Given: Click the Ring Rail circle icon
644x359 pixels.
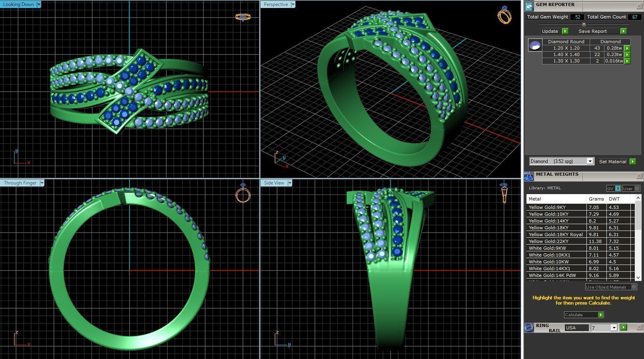Looking at the screenshot, I should (529, 327).
